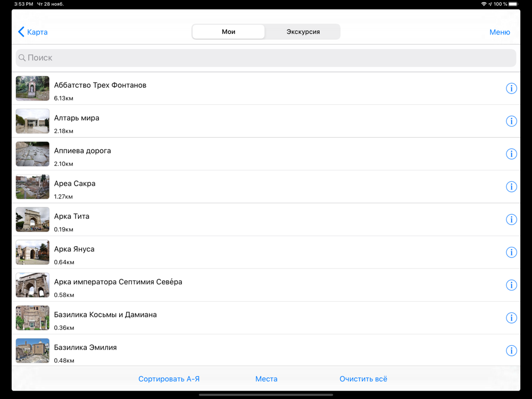
Task: Select Аппиева дорога thumbnail
Action: coord(32,154)
